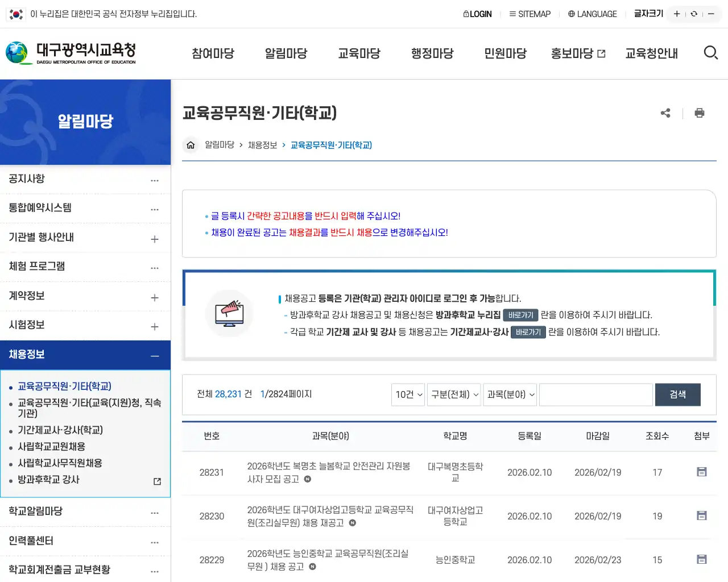
Task: Reset font size using the refresh icon
Action: click(693, 14)
